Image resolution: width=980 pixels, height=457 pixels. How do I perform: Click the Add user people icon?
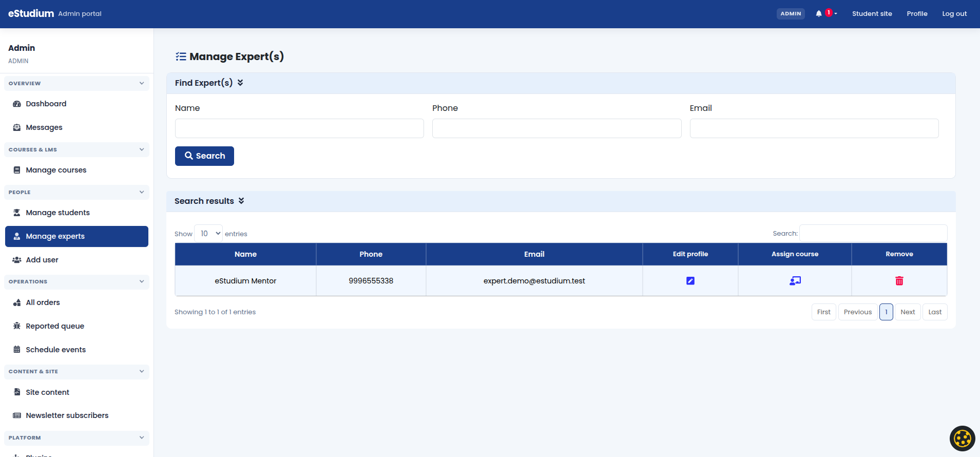pyautogui.click(x=17, y=260)
